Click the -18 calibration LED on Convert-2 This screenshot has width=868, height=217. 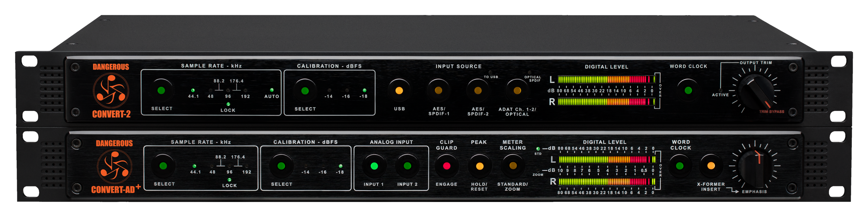(364, 90)
